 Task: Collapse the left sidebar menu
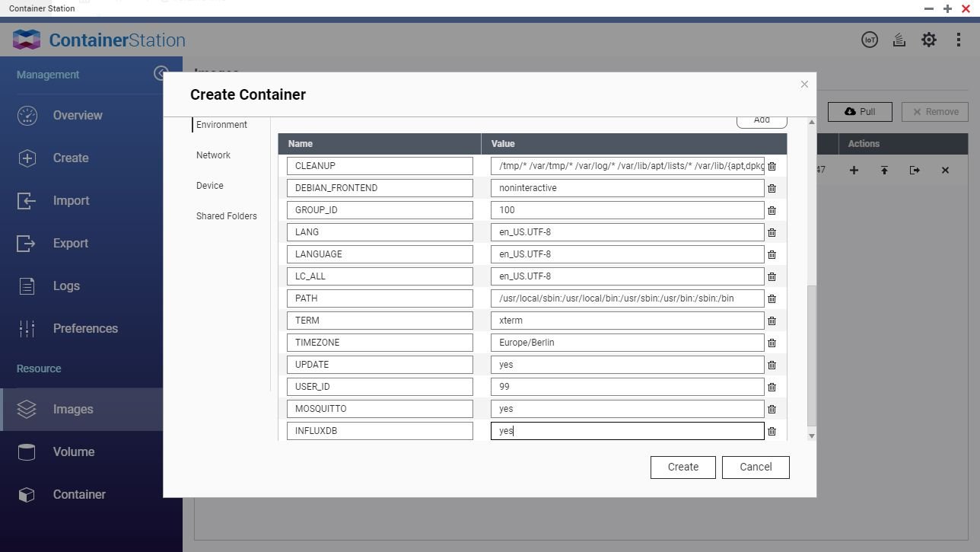(161, 73)
